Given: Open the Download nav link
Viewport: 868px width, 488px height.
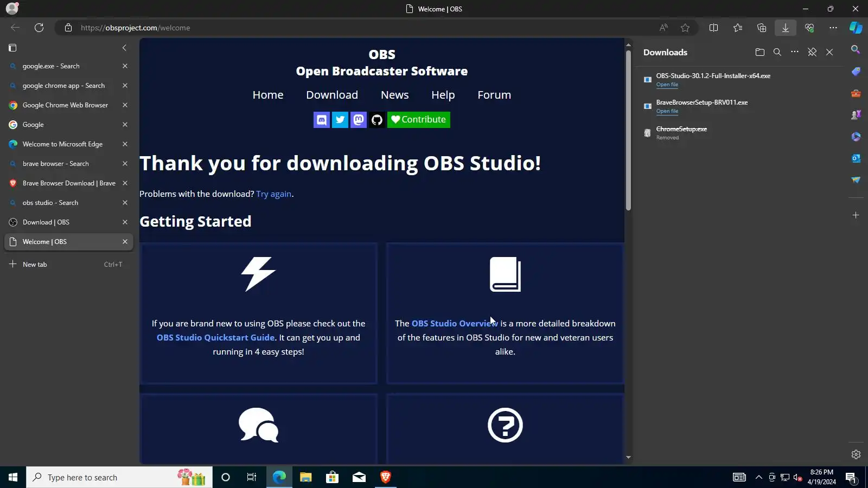Looking at the screenshot, I should click(x=332, y=95).
